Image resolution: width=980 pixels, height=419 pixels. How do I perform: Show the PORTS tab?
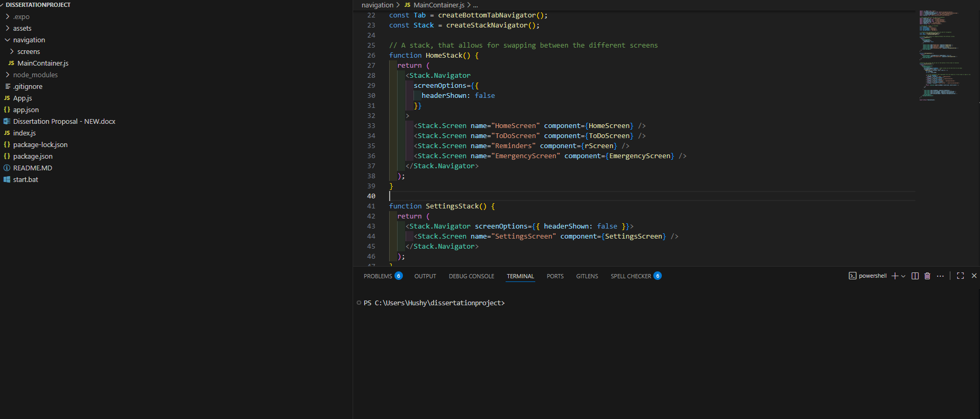pos(555,276)
